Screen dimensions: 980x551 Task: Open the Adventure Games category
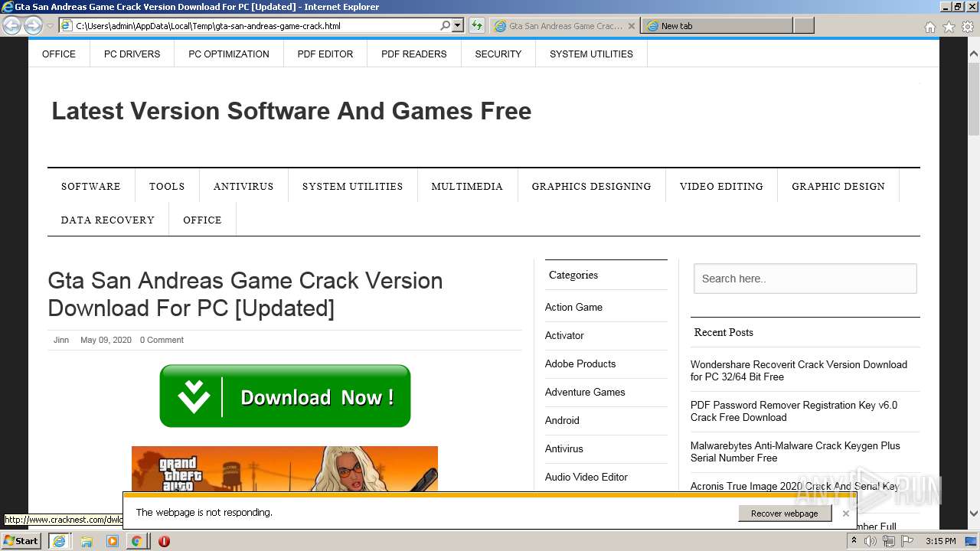(585, 392)
